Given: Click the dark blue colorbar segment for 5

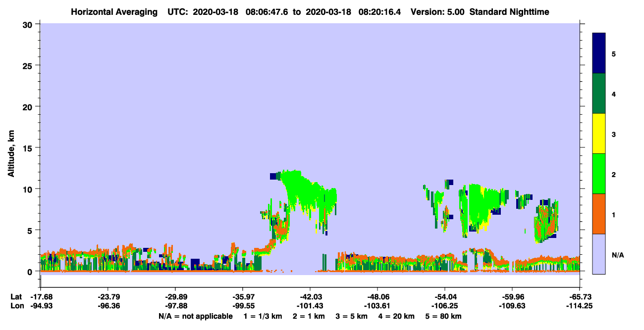Looking at the screenshot, I should [x=599, y=53].
